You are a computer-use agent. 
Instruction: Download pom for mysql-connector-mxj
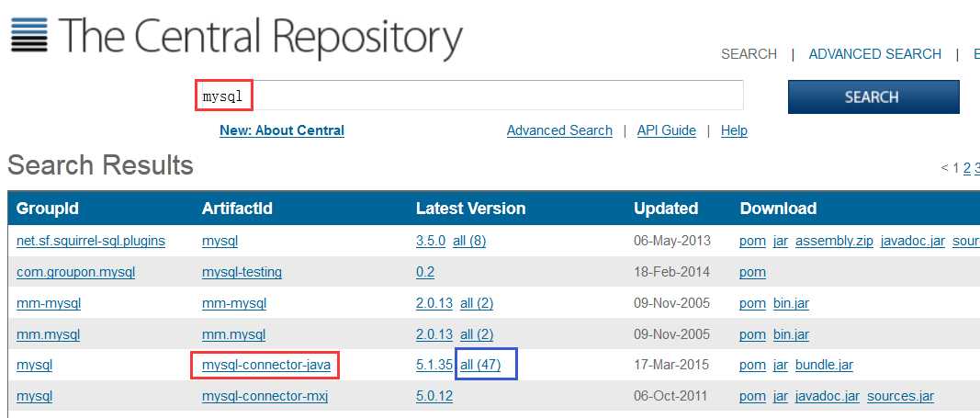click(x=752, y=397)
